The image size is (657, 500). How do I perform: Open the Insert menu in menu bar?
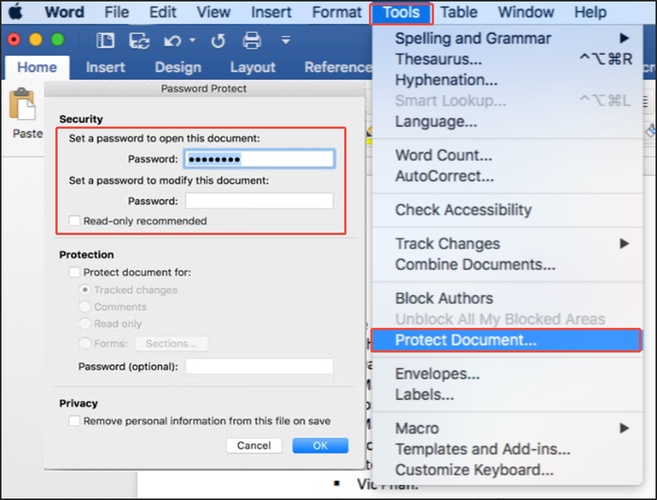coord(271,12)
